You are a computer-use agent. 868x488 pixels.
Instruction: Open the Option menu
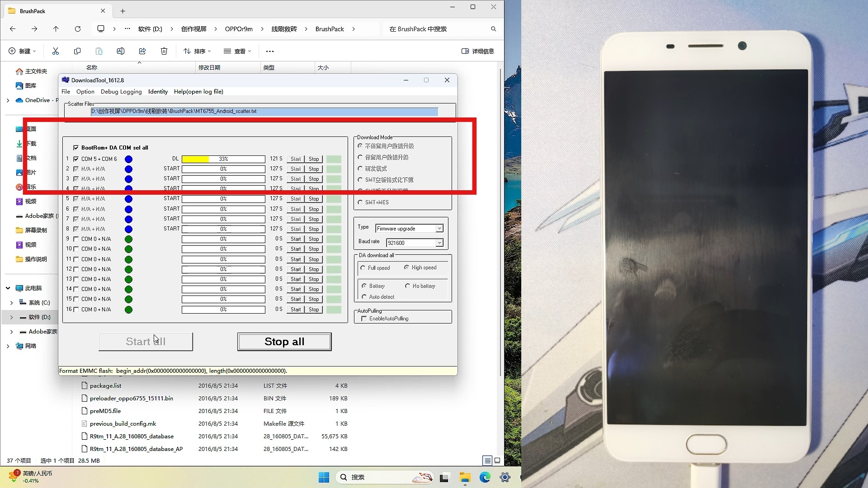[85, 91]
